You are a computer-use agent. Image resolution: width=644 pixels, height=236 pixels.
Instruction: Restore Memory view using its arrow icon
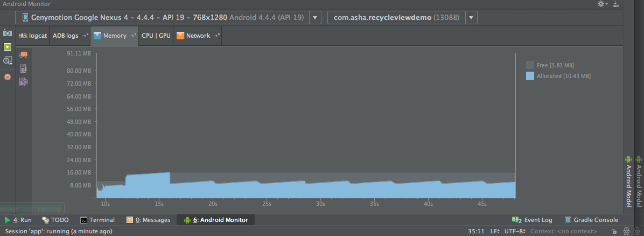pyautogui.click(x=132, y=36)
